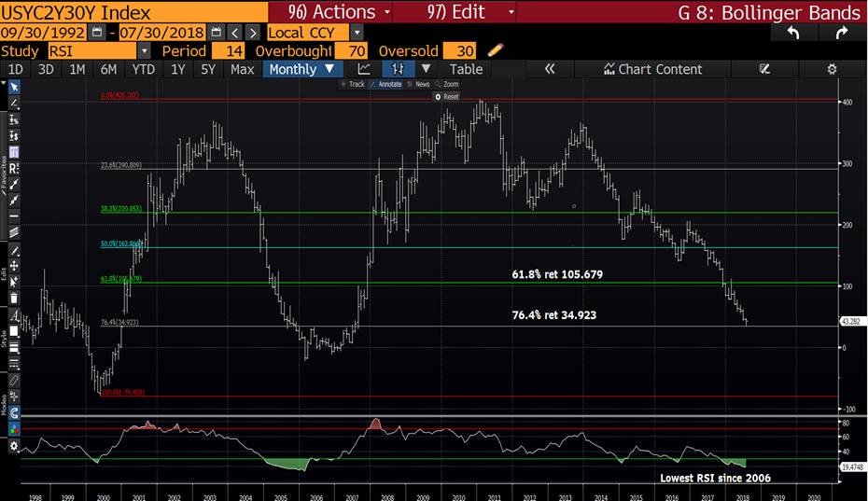Click the snap crosshair mode icon
The image size is (868, 501).
(x=14, y=397)
